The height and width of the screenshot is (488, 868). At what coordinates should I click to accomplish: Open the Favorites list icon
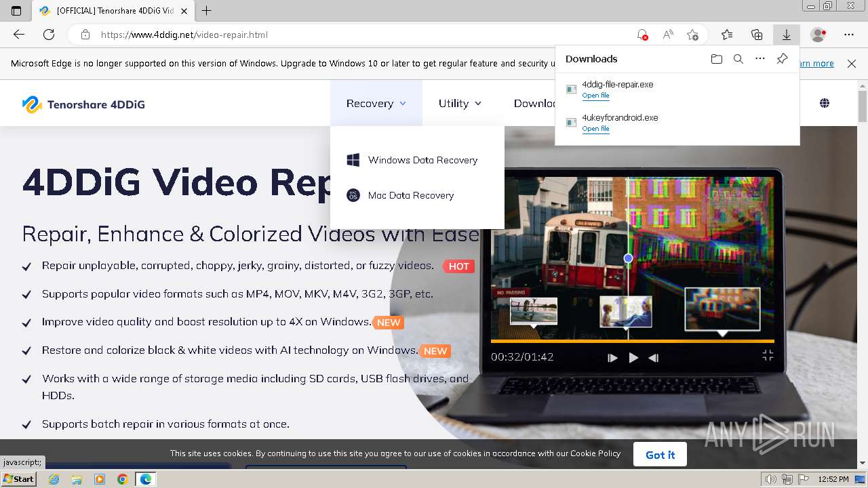(727, 35)
